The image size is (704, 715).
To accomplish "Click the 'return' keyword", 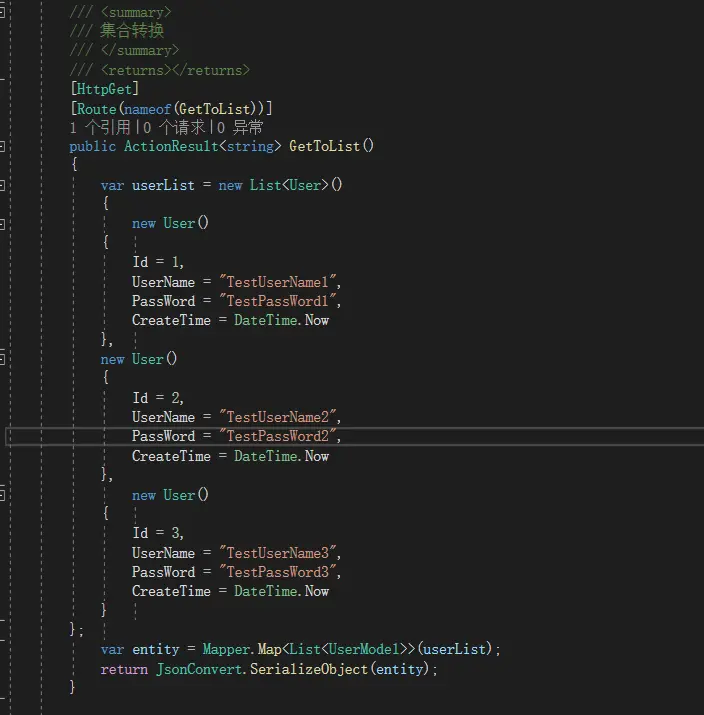I will tap(124, 669).
